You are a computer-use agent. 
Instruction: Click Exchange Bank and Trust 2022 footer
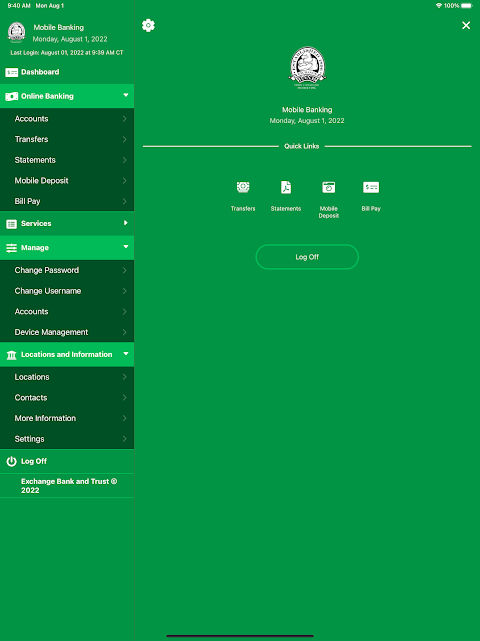click(69, 486)
